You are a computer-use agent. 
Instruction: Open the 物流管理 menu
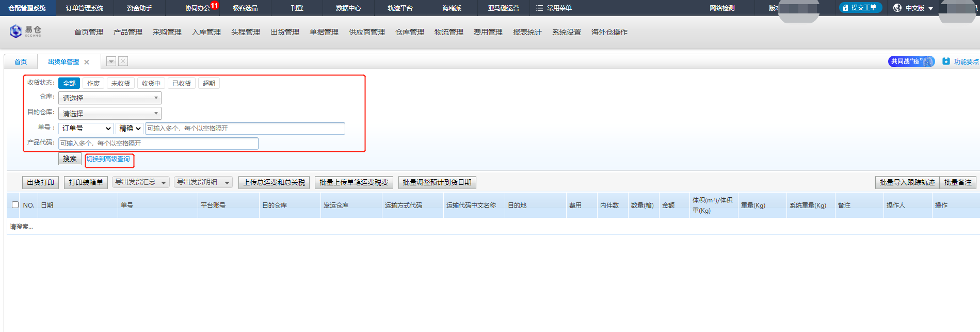(449, 32)
